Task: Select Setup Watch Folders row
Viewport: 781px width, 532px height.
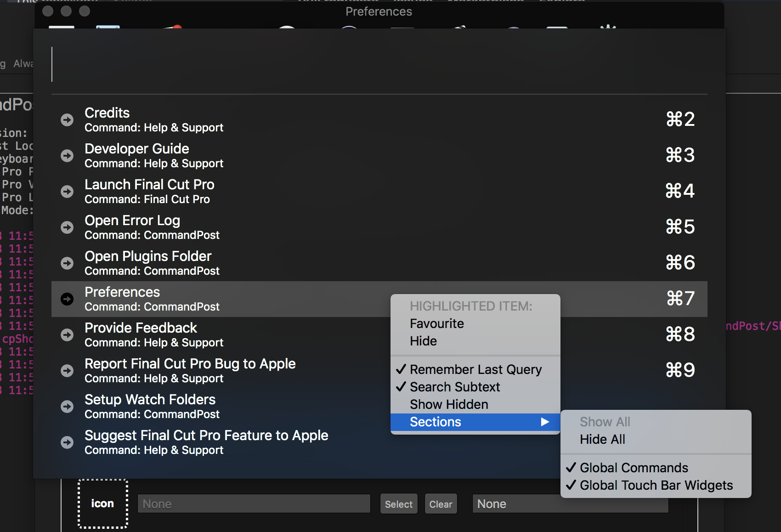Action: coord(379,407)
